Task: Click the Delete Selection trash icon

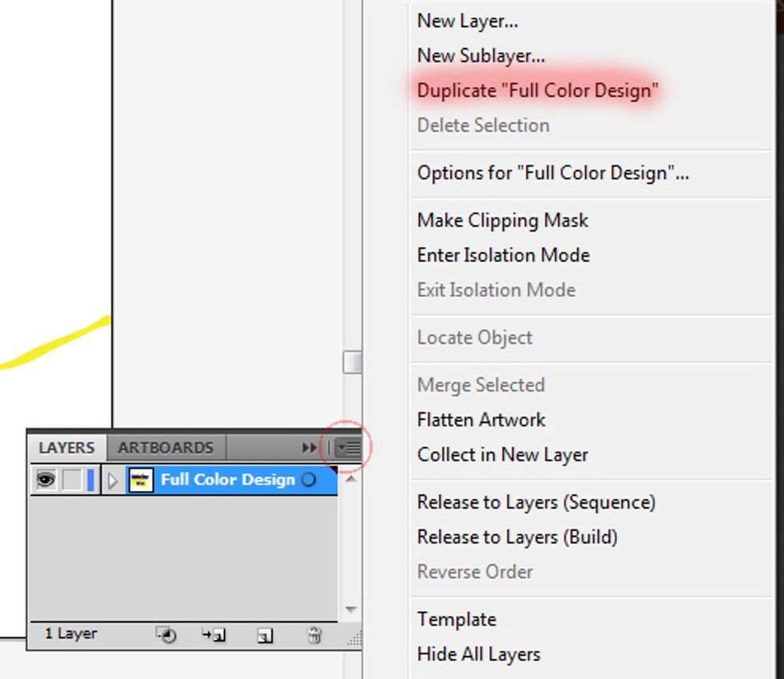Action: tap(314, 634)
